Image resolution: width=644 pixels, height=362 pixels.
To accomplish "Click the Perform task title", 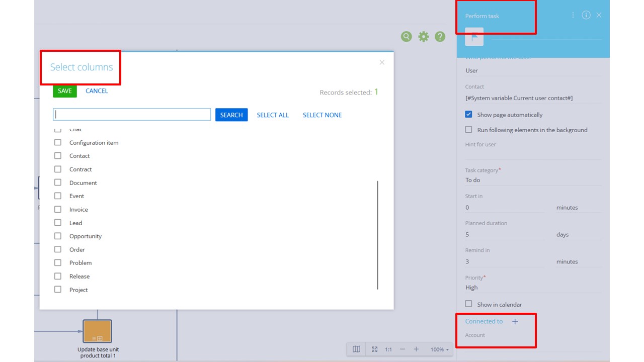I will [x=482, y=16].
